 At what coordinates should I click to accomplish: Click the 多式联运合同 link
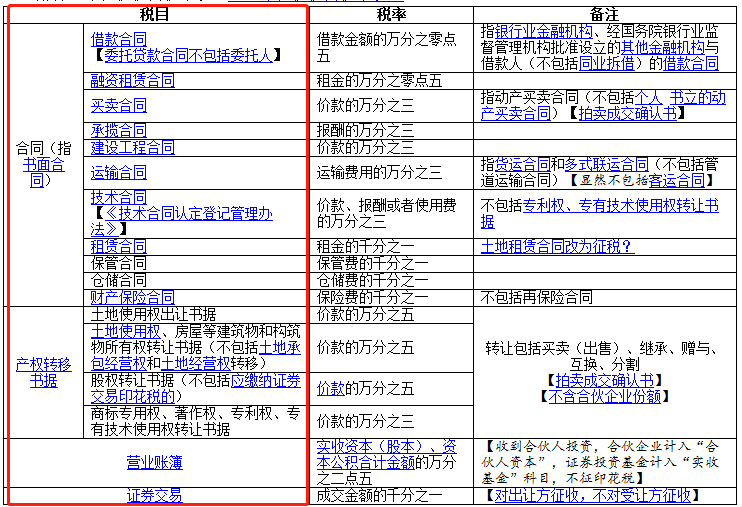pyautogui.click(x=607, y=164)
